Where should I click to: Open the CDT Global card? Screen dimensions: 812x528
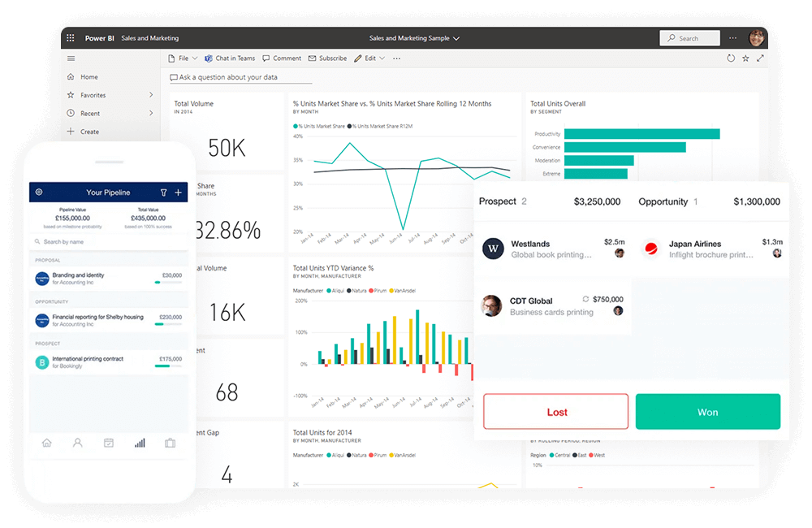pyautogui.click(x=552, y=305)
